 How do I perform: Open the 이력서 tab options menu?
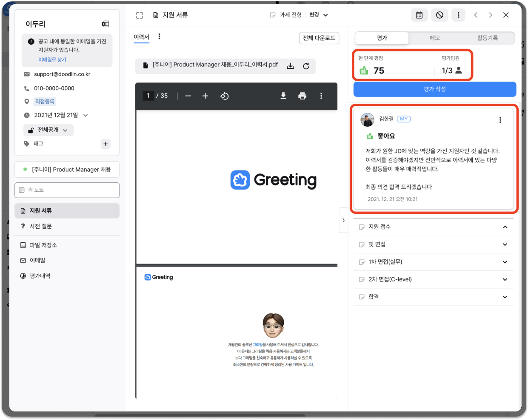(159, 37)
